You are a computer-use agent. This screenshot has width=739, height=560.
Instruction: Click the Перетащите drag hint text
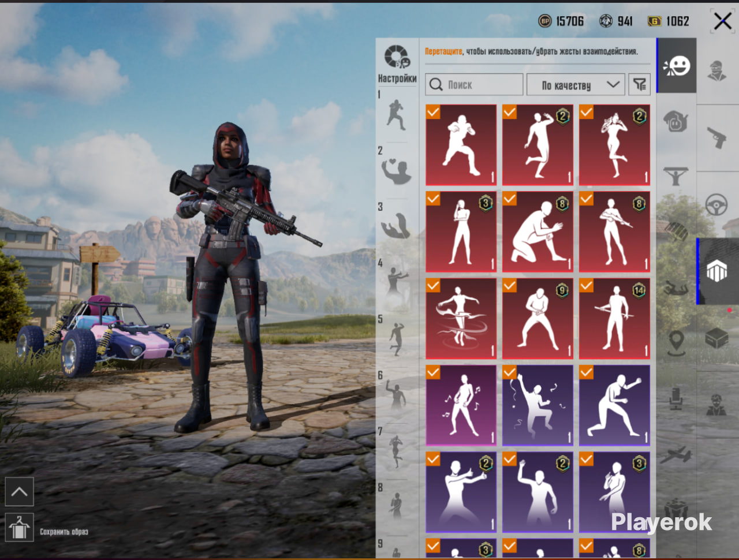click(443, 51)
